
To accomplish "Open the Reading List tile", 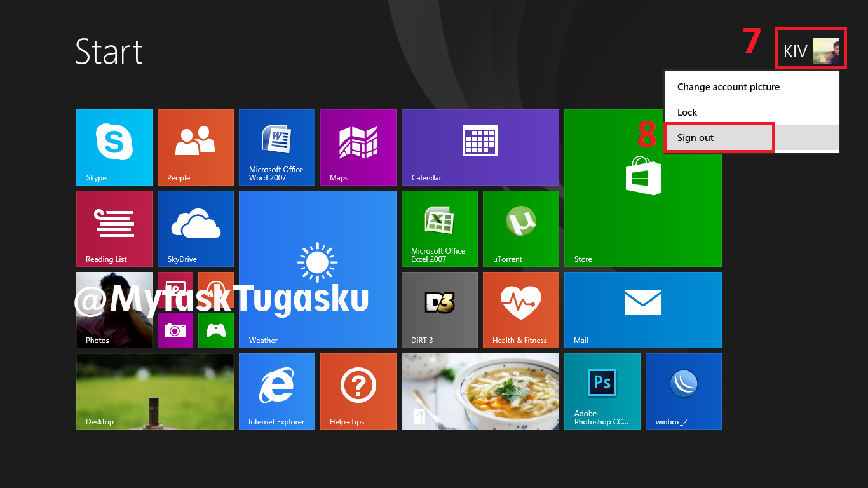I will pos(114,229).
